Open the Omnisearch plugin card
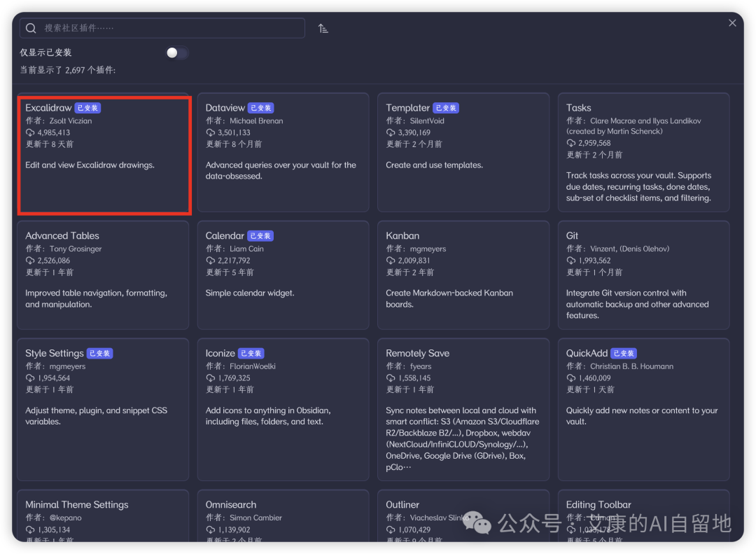 tap(283, 515)
